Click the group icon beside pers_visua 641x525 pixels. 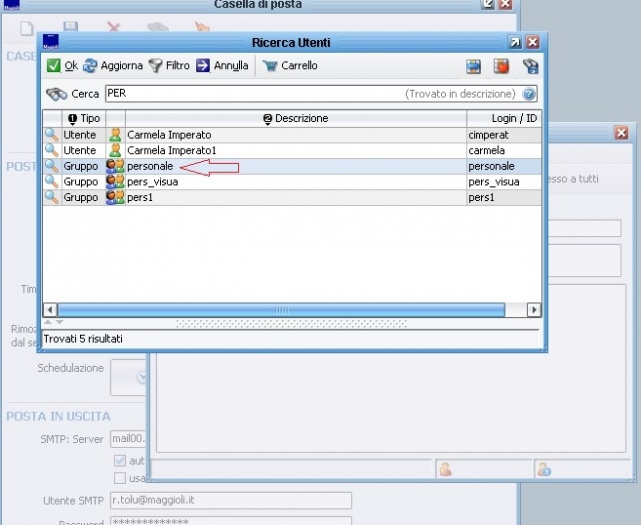[115, 182]
